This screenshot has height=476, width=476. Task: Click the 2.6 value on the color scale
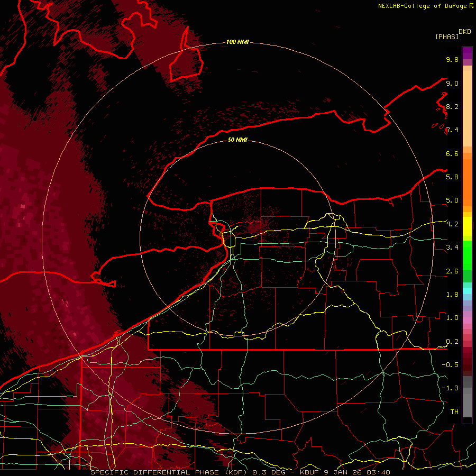[452, 271]
